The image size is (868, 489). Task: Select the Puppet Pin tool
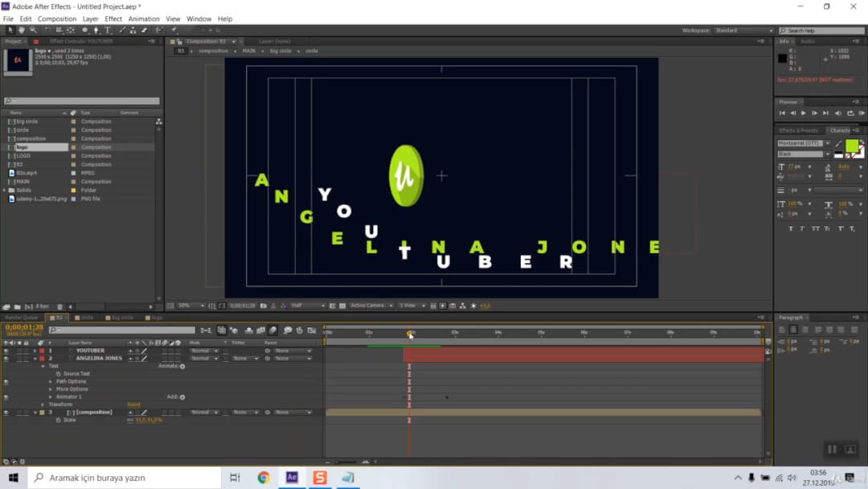[174, 31]
